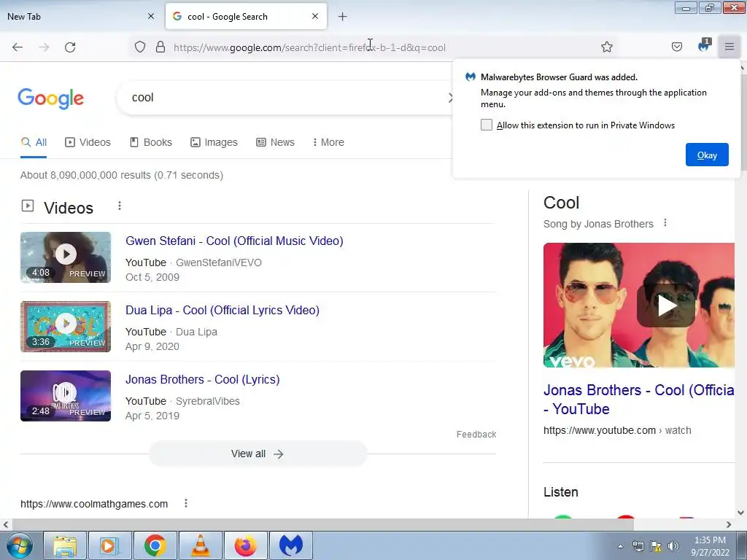Click the URL address bar
The width and height of the screenshot is (747, 560).
[x=371, y=47]
